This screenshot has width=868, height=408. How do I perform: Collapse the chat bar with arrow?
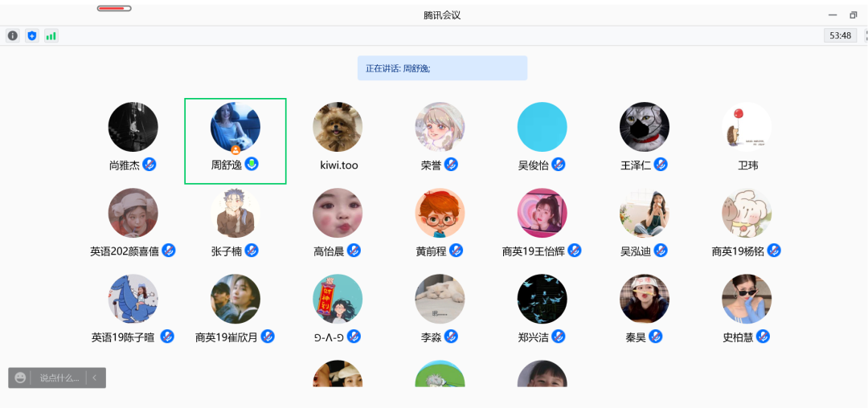pyautogui.click(x=94, y=377)
